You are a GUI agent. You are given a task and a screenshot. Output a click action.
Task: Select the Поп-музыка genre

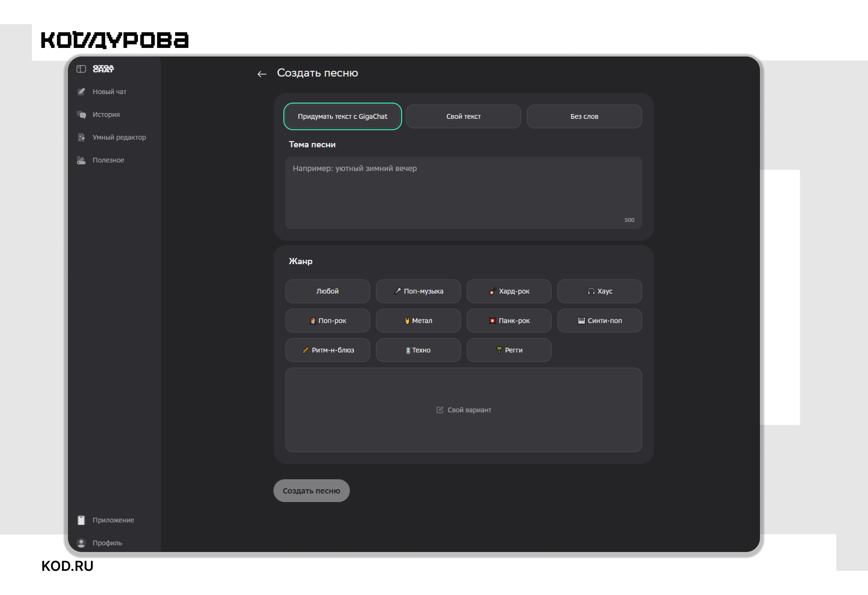tap(418, 291)
